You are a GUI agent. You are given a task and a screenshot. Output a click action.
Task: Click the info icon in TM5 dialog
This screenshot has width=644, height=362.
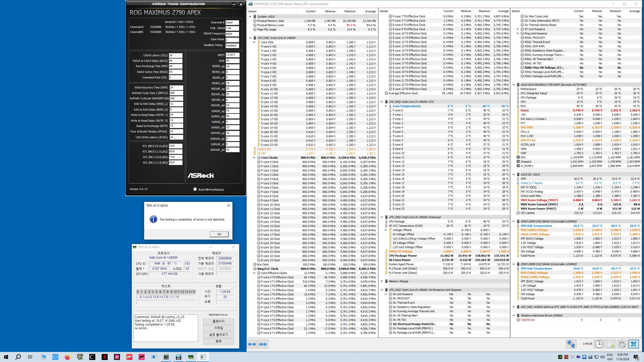[x=153, y=219]
